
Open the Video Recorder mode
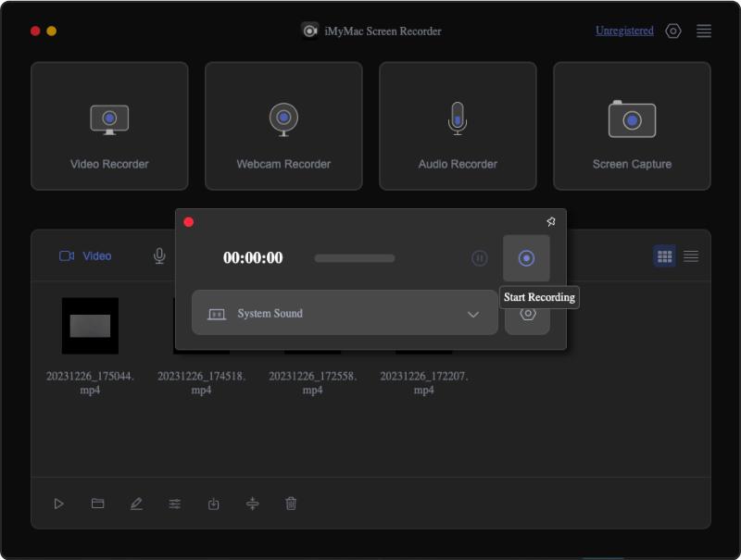coord(109,126)
